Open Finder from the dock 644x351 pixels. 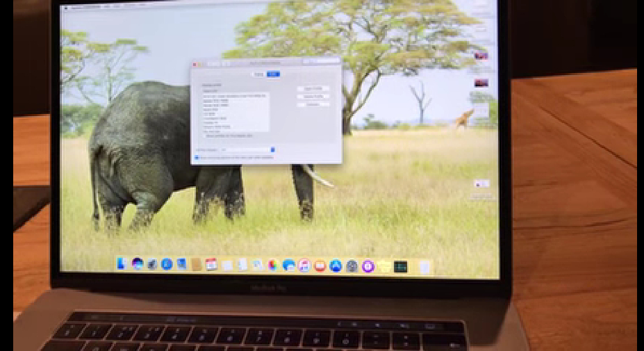(121, 264)
